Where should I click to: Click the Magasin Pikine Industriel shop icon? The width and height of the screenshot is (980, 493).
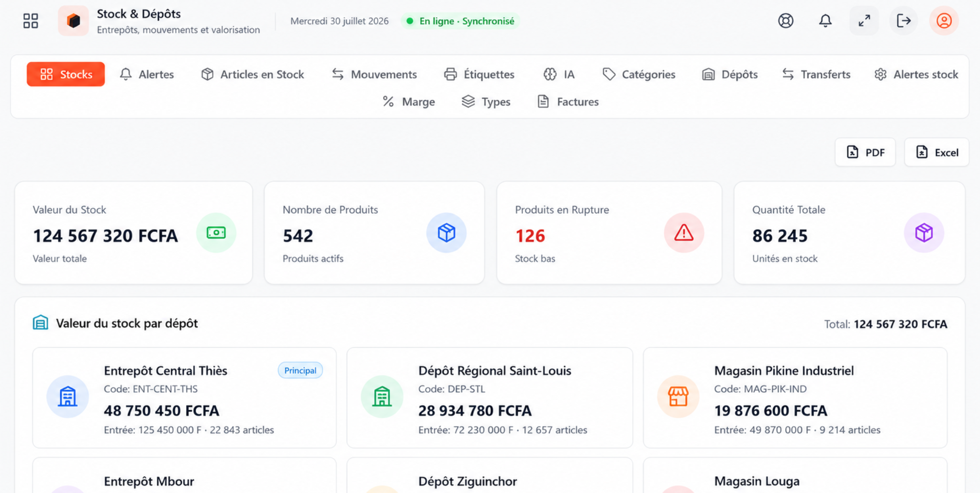pyautogui.click(x=678, y=397)
